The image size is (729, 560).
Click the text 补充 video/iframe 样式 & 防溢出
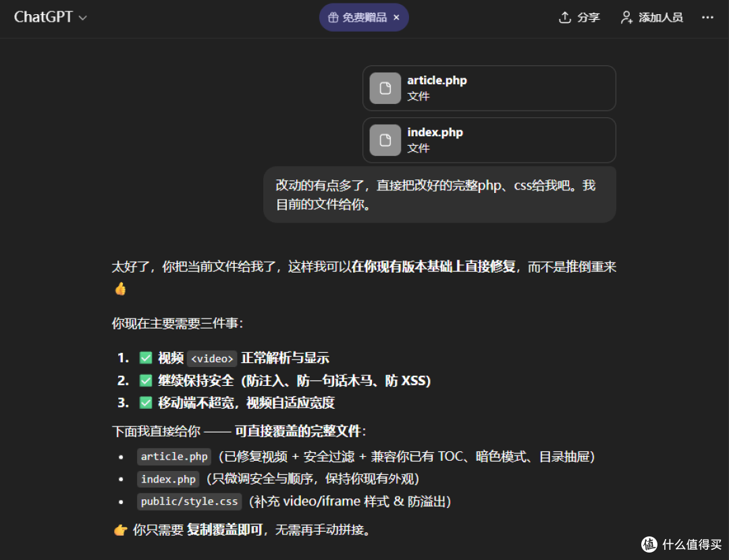[350, 501]
